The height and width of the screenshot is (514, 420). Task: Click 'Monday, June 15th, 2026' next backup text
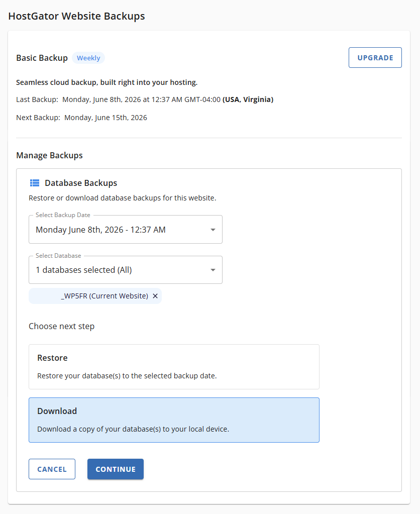pyautogui.click(x=106, y=118)
